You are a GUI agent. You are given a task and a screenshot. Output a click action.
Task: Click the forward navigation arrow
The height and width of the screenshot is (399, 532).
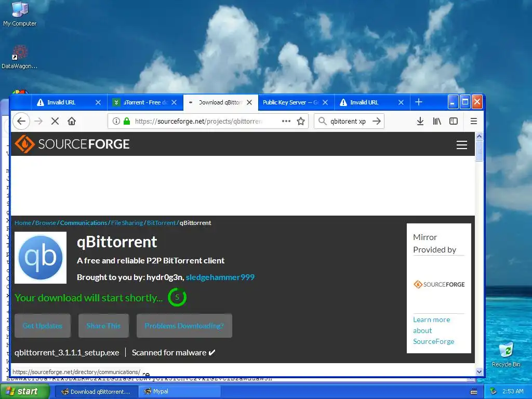(x=38, y=121)
